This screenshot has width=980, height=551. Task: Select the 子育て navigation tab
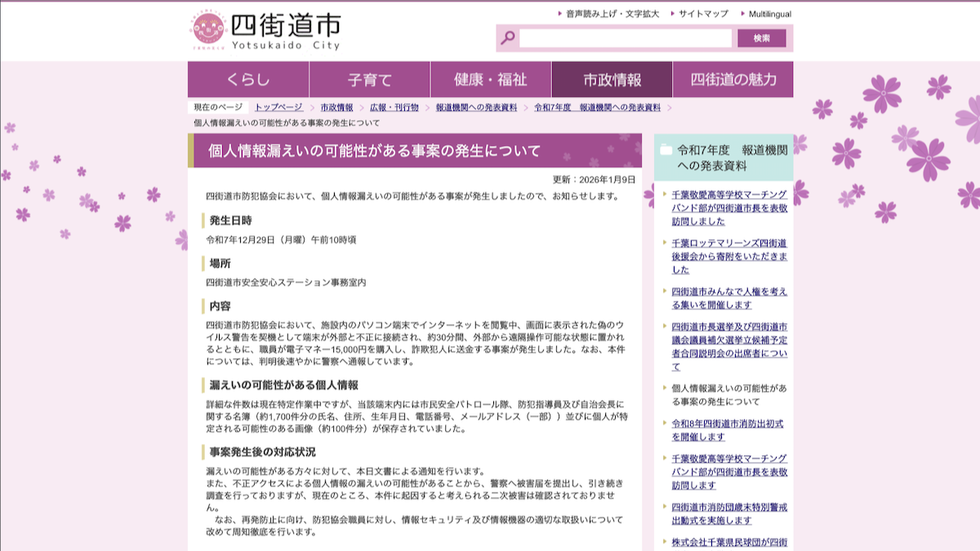[x=369, y=80]
